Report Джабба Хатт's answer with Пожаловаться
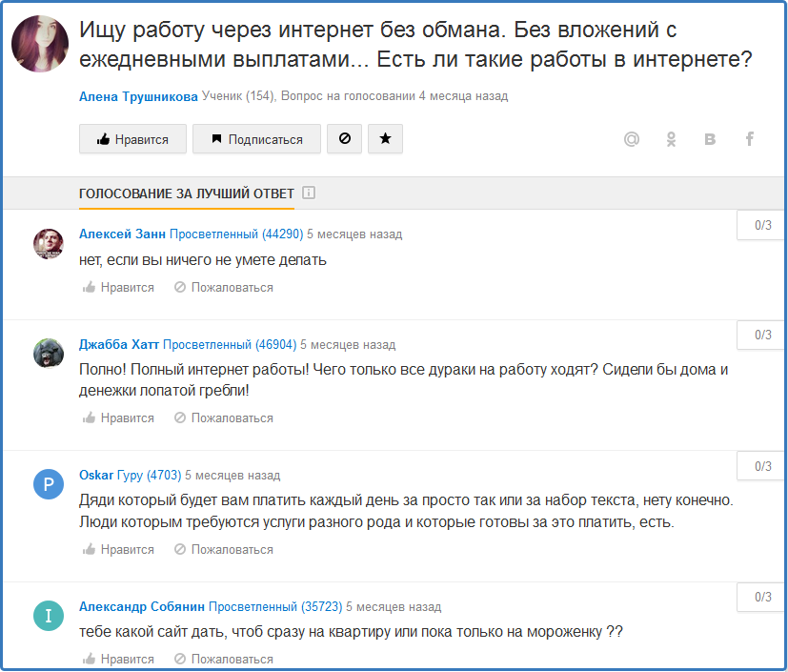The image size is (788, 672). pyautogui.click(x=223, y=417)
